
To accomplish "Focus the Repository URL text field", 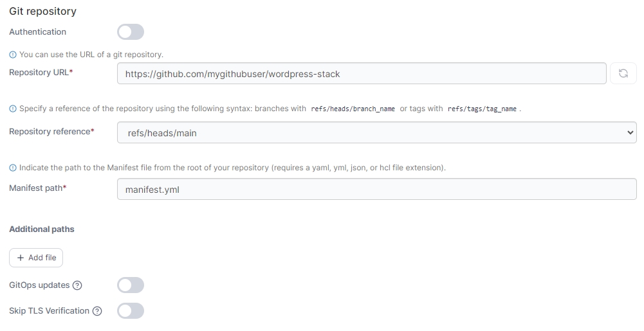I will [x=362, y=73].
